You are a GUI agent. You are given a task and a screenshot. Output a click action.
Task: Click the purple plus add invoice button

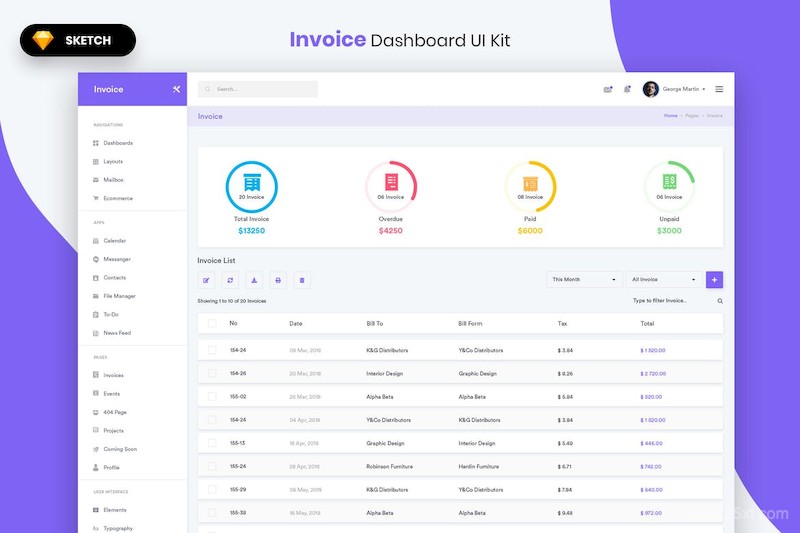point(714,280)
